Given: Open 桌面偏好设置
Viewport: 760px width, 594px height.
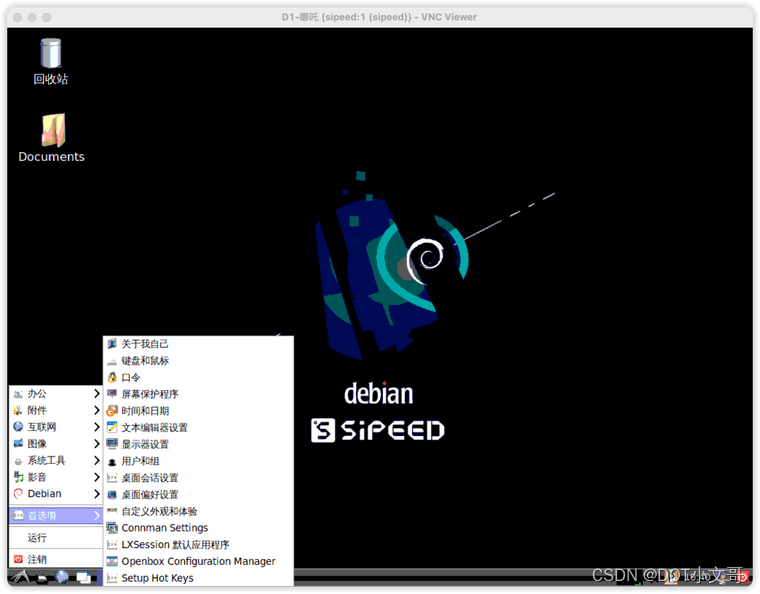Looking at the screenshot, I should tap(198, 494).
